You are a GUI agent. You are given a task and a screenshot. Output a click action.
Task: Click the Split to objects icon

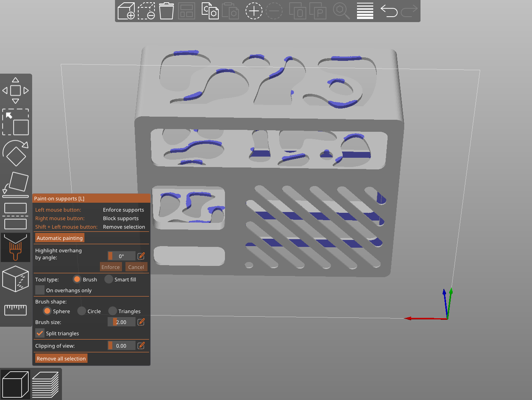(x=298, y=11)
